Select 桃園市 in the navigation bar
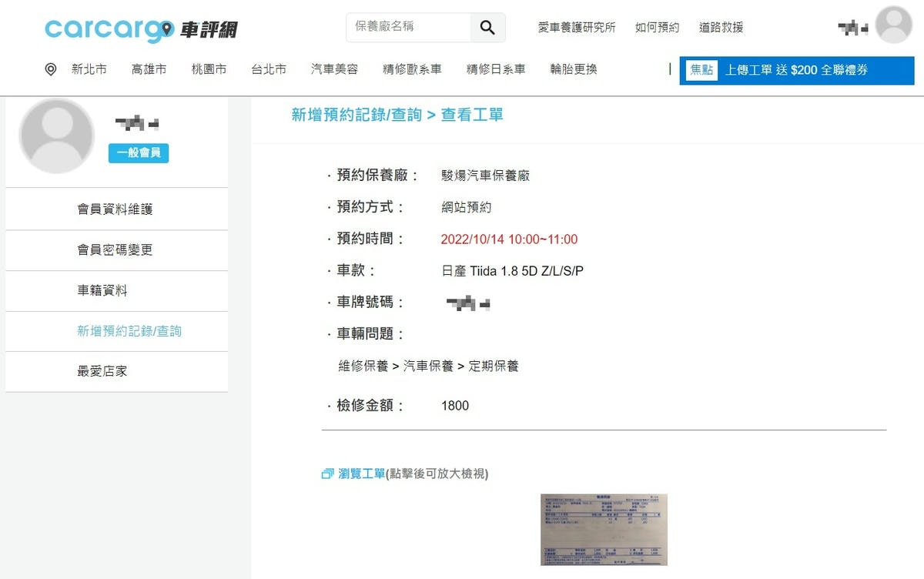This screenshot has height=579, width=924. tap(209, 69)
